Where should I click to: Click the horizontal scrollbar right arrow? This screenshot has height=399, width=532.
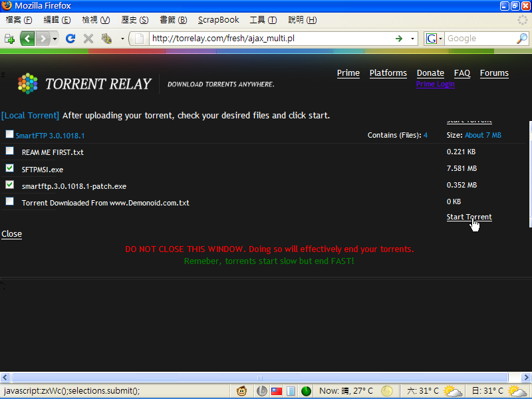526,378
